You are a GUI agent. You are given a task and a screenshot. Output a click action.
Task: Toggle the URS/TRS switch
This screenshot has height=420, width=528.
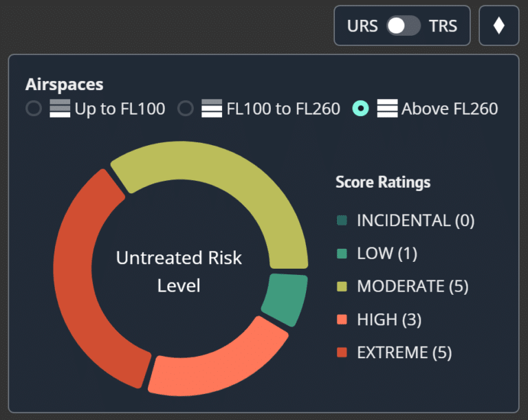[x=404, y=26]
